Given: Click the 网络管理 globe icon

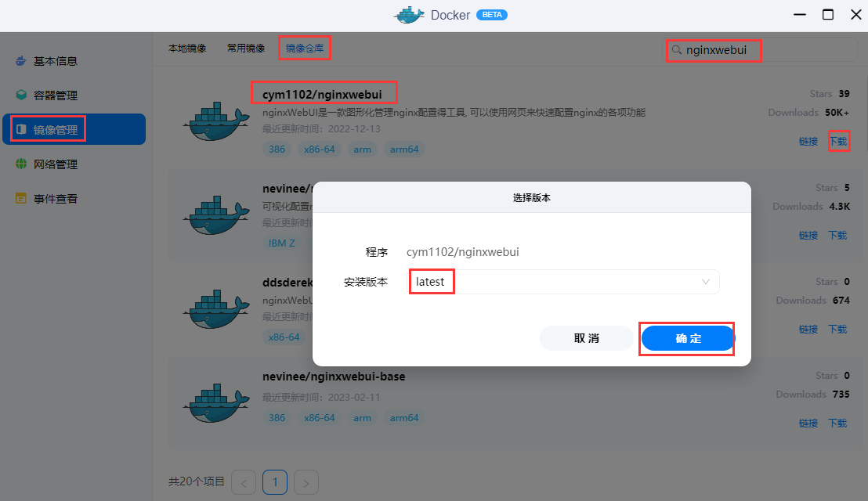Looking at the screenshot, I should 21,164.
